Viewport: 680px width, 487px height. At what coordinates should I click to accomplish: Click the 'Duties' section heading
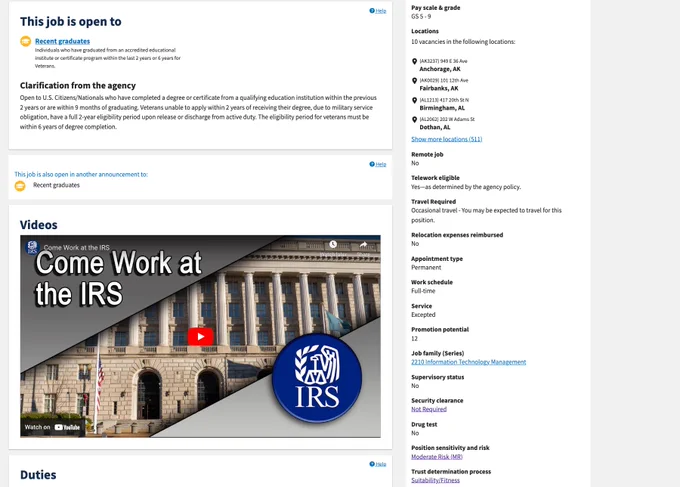pos(38,475)
